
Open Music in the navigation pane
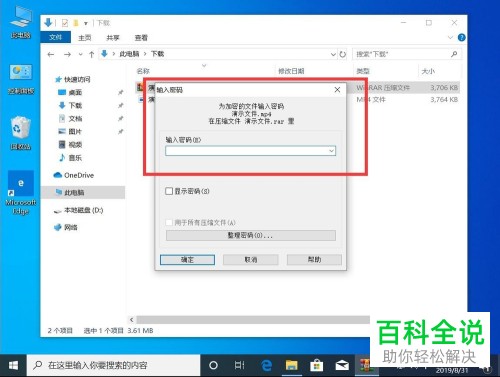pos(70,158)
